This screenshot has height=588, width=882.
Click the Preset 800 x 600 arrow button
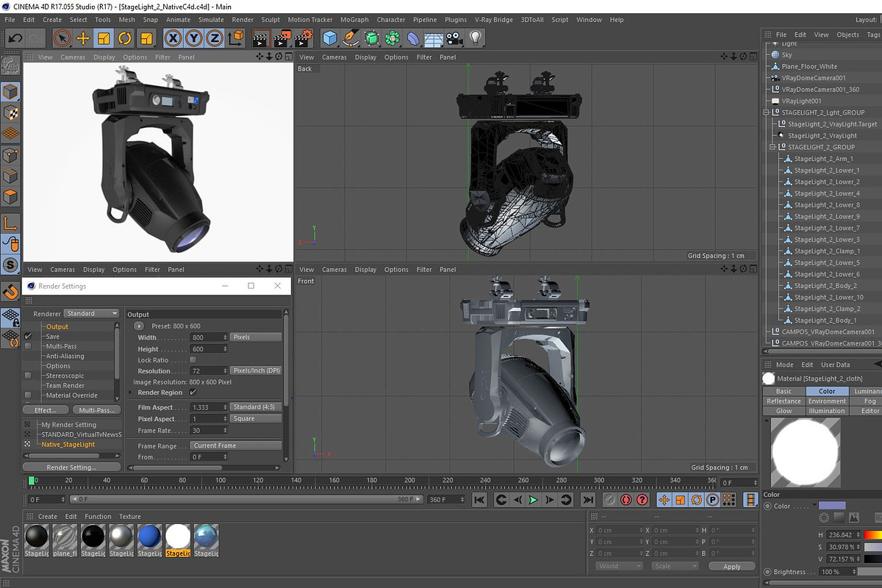coord(140,326)
